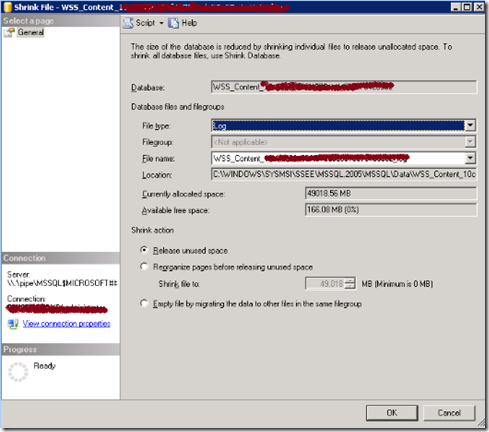This screenshot has height=432, width=489.
Task: Click the Script toolbar icon
Action: click(128, 23)
